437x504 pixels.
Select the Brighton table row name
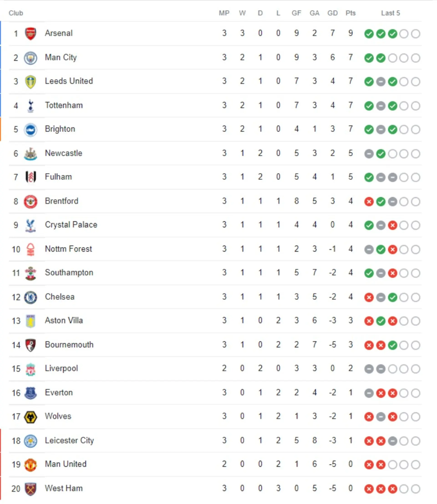point(60,129)
